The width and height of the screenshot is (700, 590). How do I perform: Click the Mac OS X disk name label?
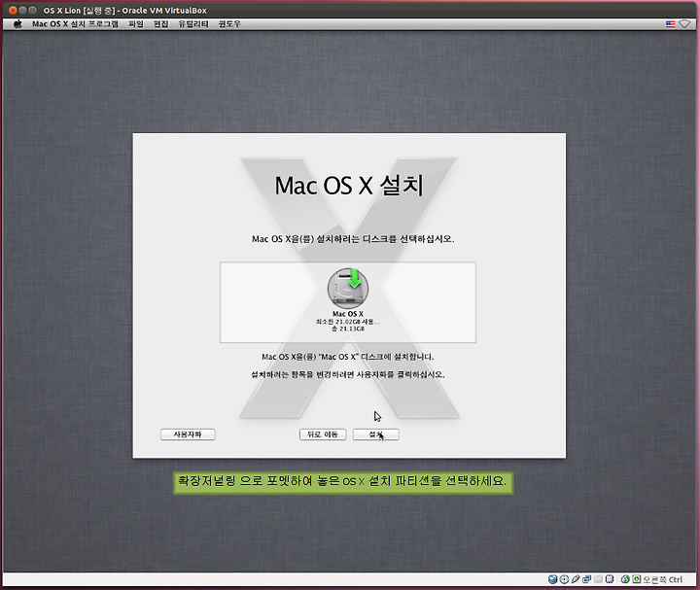coord(348,314)
